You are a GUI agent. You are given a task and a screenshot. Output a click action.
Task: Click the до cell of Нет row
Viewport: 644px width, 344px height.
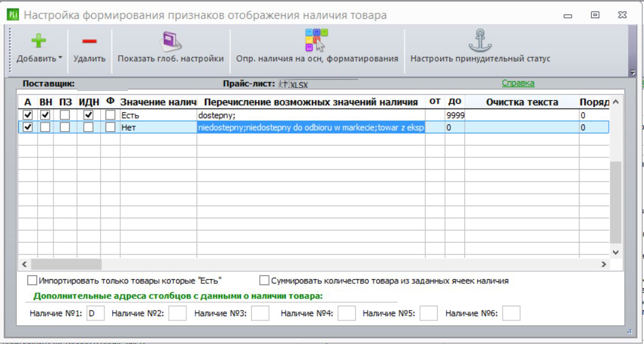click(x=455, y=127)
